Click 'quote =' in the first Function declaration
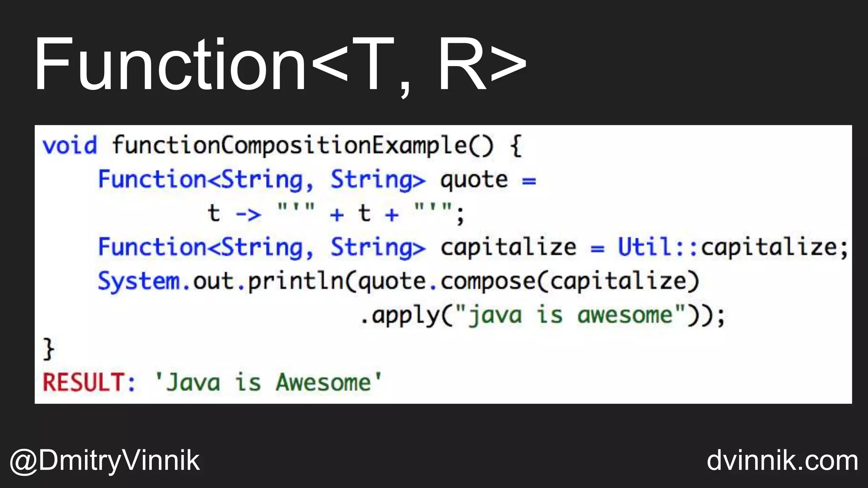This screenshot has width=868, height=488. [488, 180]
